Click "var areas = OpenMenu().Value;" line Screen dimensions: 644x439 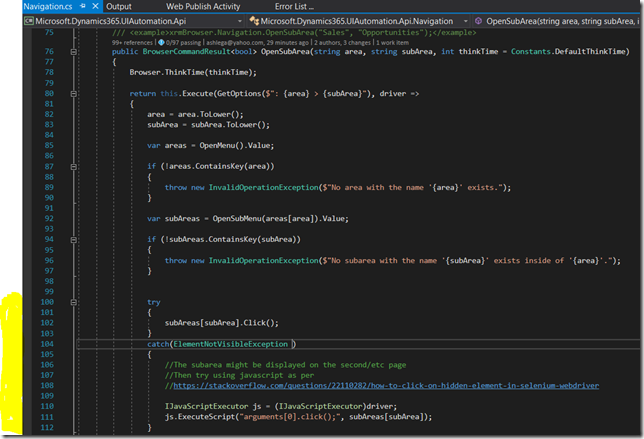point(210,146)
